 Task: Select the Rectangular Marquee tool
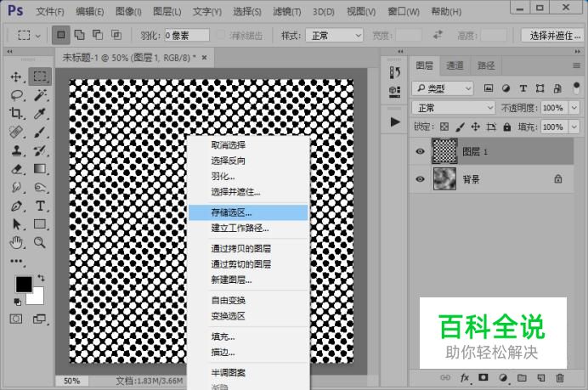tap(40, 76)
